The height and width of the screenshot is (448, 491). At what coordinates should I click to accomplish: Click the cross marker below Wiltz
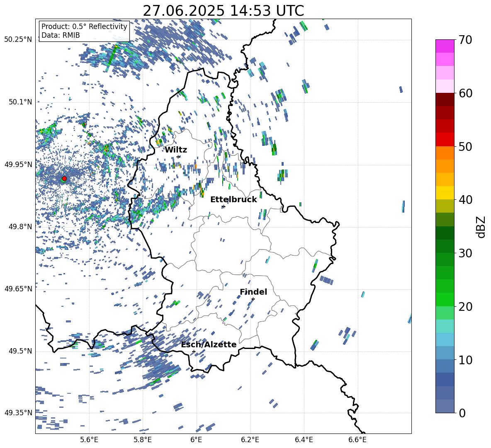coord(178,157)
